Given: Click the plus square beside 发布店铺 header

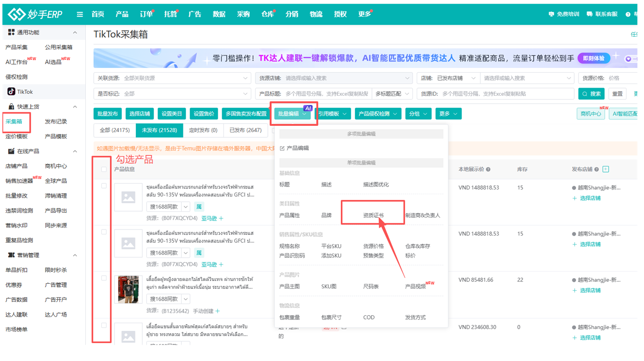Looking at the screenshot, I should pos(606,169).
